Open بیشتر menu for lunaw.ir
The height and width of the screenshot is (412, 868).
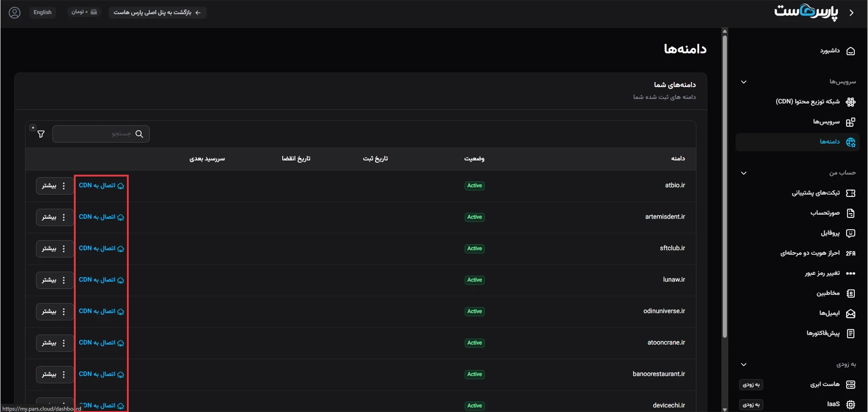click(55, 280)
